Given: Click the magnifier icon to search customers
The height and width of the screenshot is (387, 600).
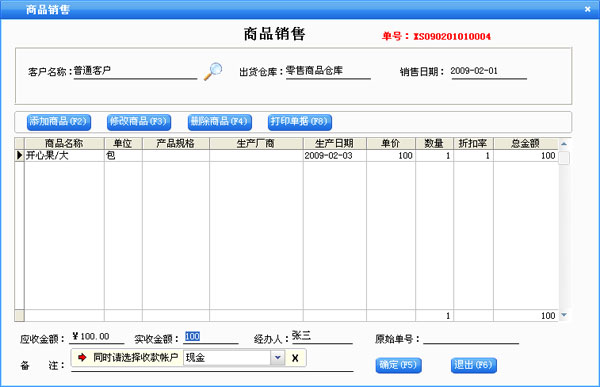Looking at the screenshot, I should tap(213, 71).
